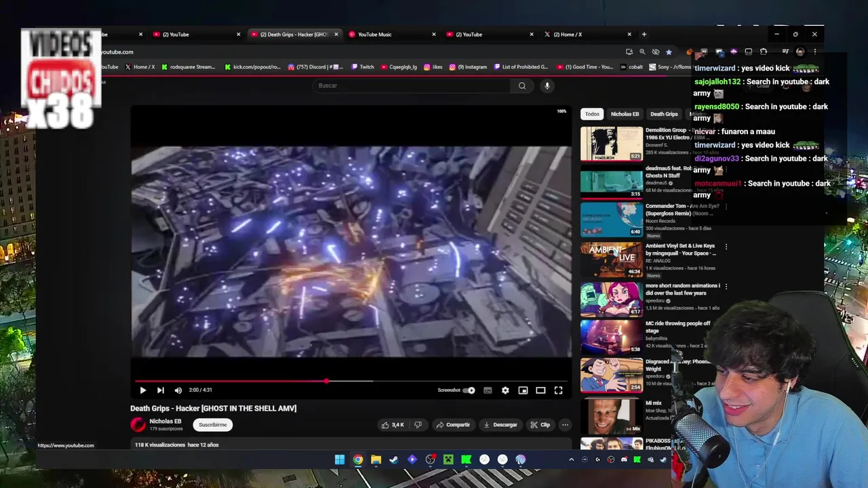The width and height of the screenshot is (868, 488).
Task: Open OBS Studio from taskbar
Action: tap(430, 460)
